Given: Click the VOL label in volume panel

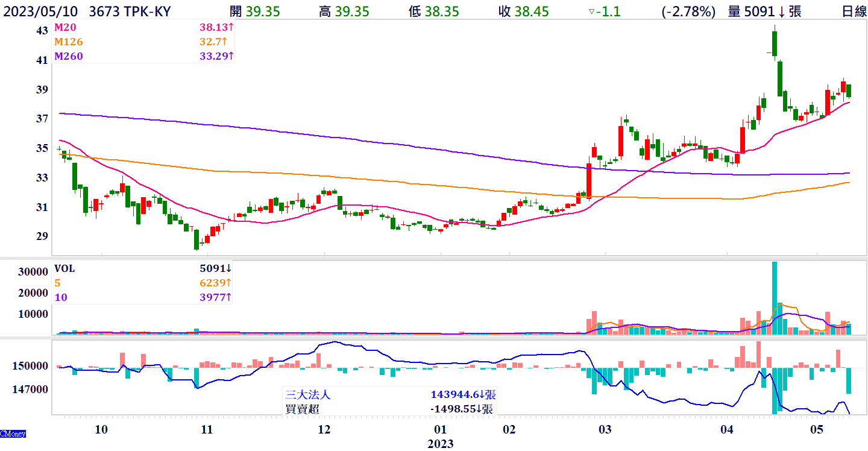Looking at the screenshot, I should click(x=64, y=269).
